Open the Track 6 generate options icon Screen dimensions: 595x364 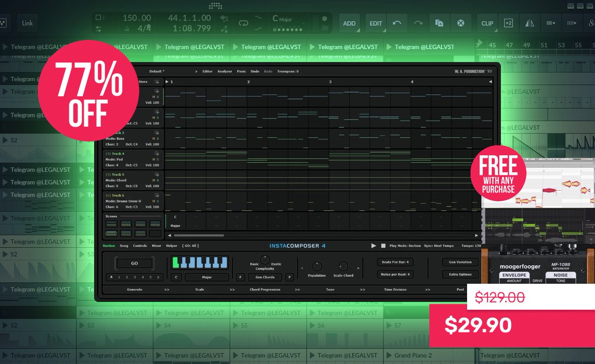pos(157,195)
